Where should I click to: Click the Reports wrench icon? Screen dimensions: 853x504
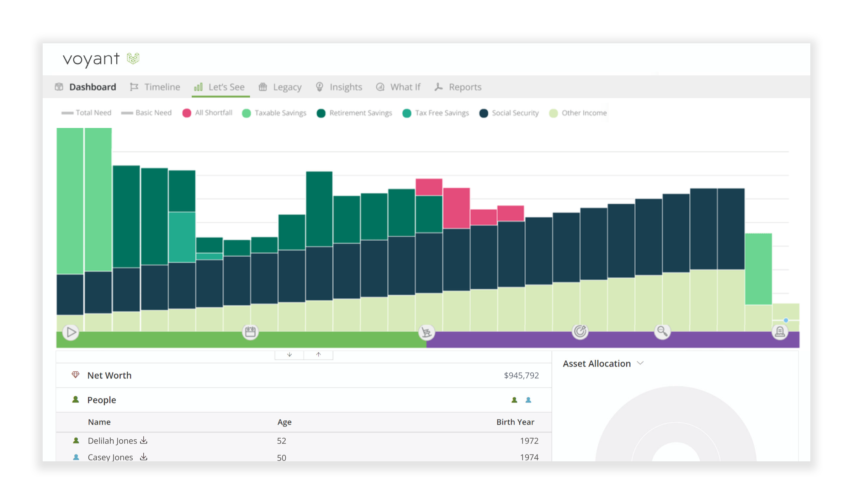pos(439,87)
